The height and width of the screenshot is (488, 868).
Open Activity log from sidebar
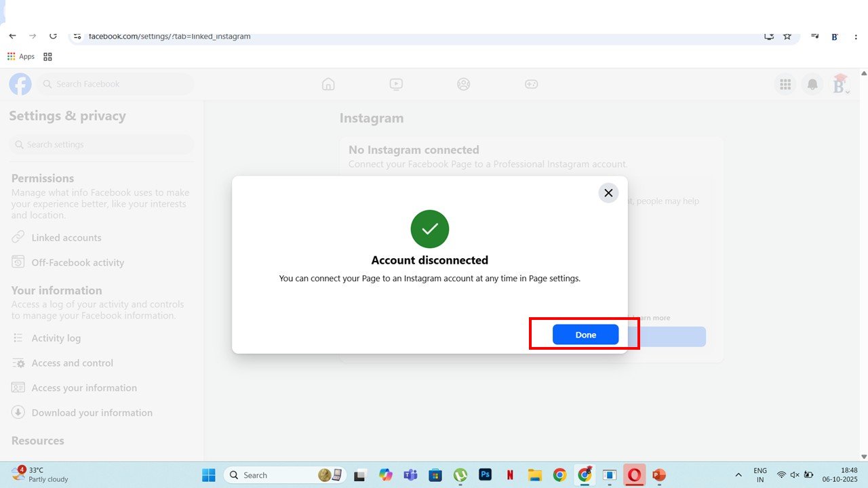[56, 338]
